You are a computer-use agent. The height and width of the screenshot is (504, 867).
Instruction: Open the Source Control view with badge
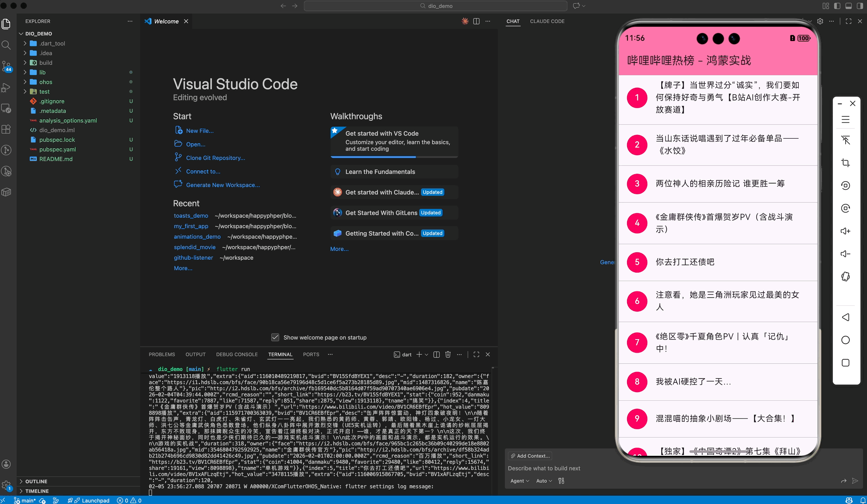point(6,66)
